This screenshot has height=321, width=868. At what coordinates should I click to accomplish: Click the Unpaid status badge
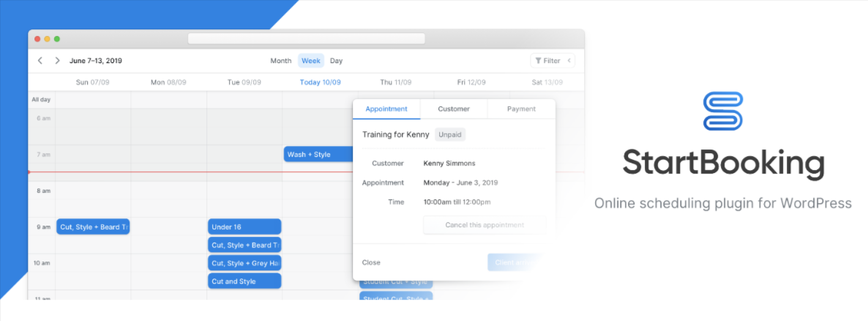click(x=450, y=135)
